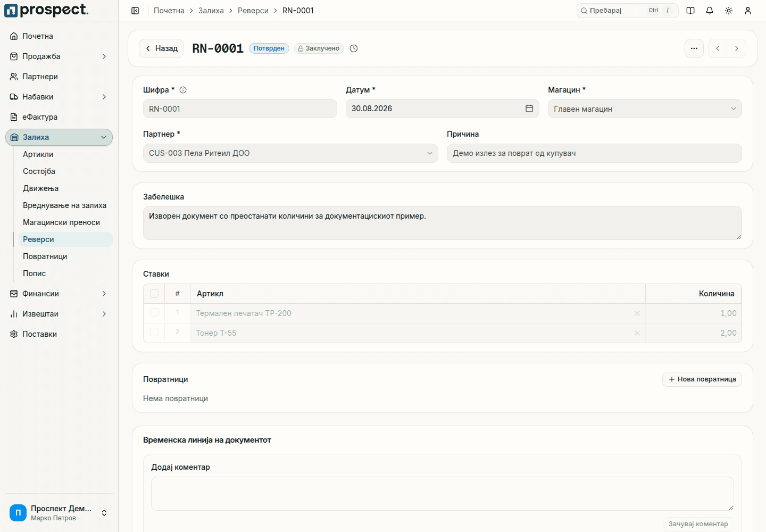Open Почетна in the sidebar

59,36
